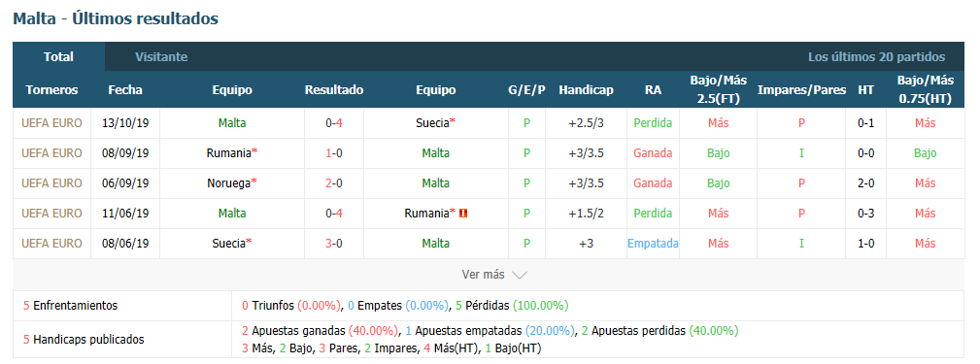
Task: Click the Handicap column header
Action: tap(586, 90)
